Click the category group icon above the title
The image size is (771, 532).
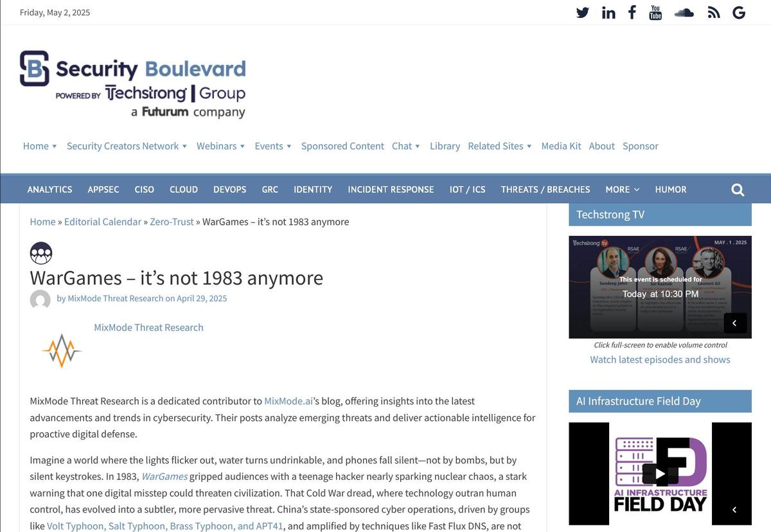coord(41,253)
